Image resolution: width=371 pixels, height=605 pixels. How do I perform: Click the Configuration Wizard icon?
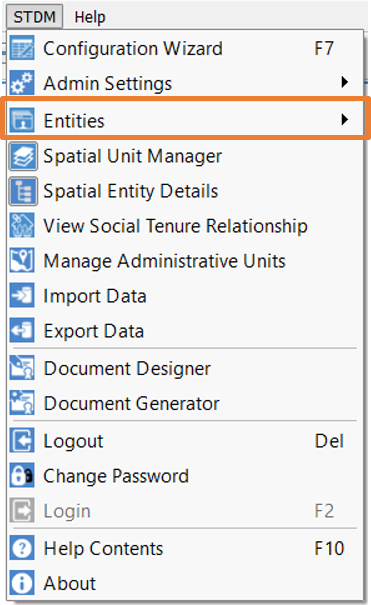click(22, 48)
